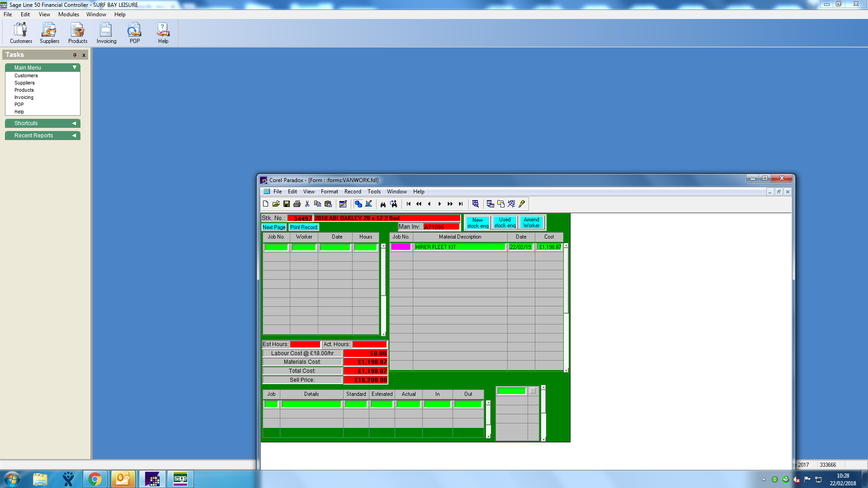Click the Print icon in Paradox toolbar

(297, 204)
